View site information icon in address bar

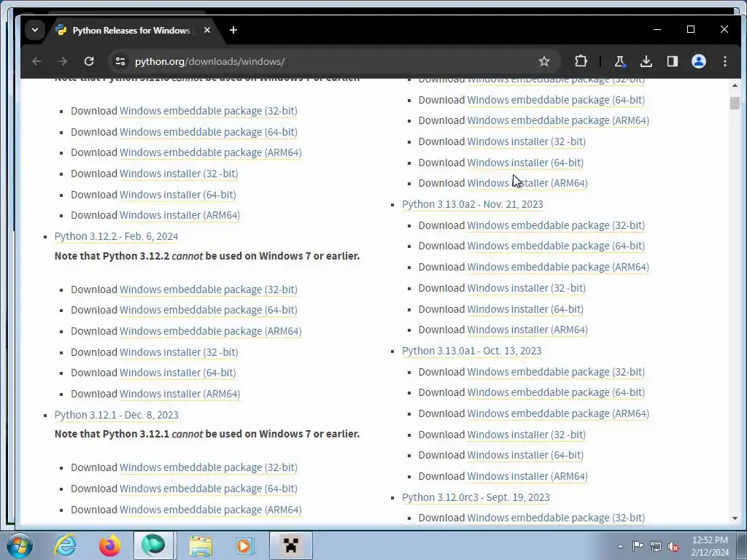pos(120,61)
